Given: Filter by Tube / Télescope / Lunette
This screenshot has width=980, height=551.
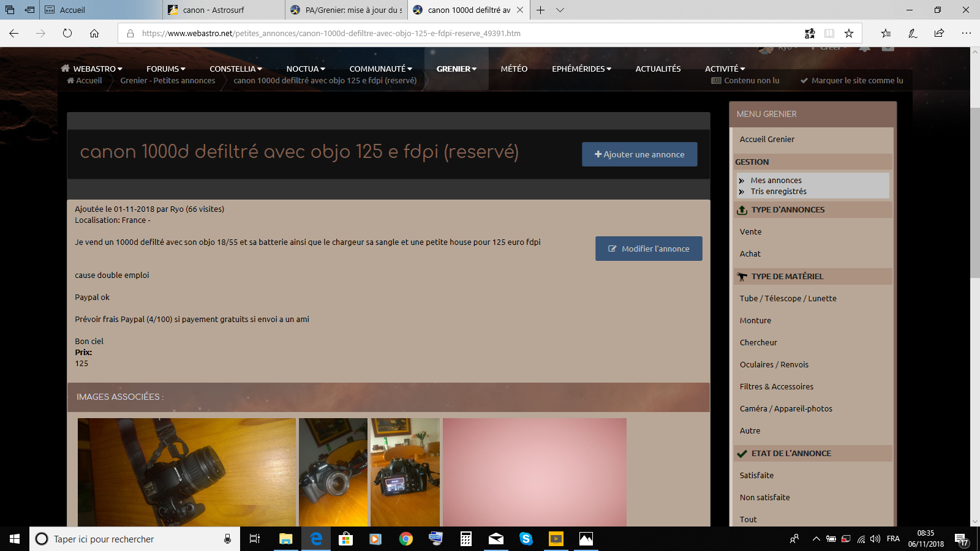Looking at the screenshot, I should tap(788, 298).
